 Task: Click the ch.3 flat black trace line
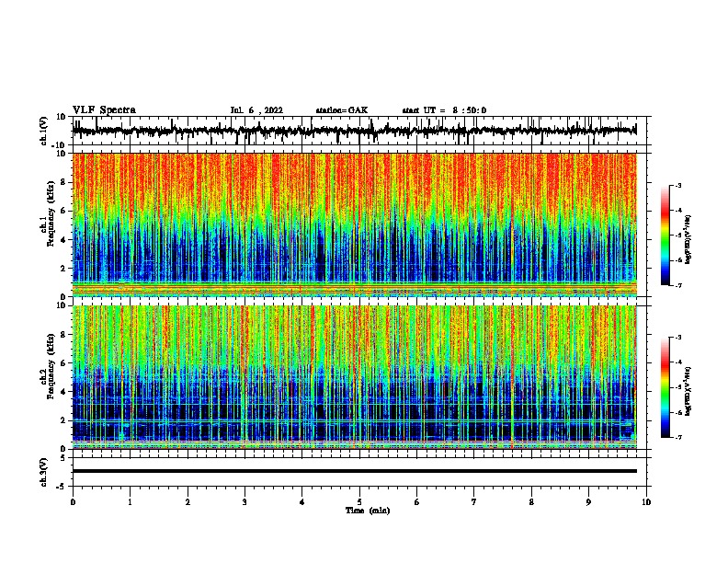coord(354,471)
